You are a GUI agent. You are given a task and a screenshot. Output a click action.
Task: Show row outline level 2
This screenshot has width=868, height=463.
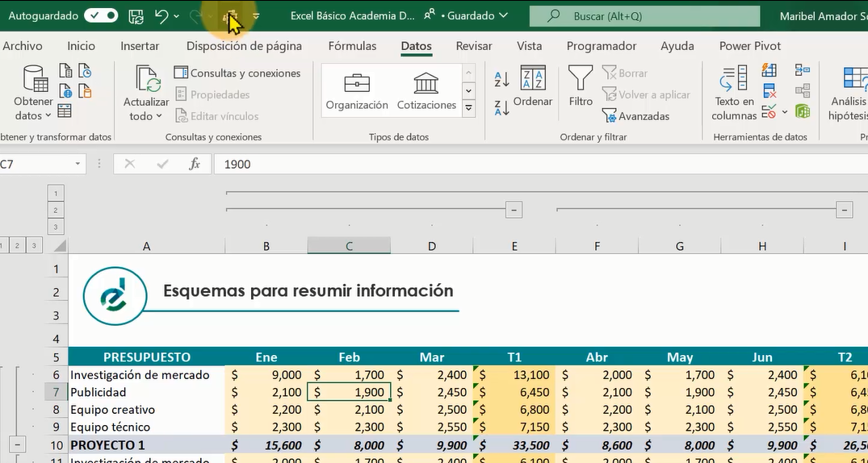17,245
